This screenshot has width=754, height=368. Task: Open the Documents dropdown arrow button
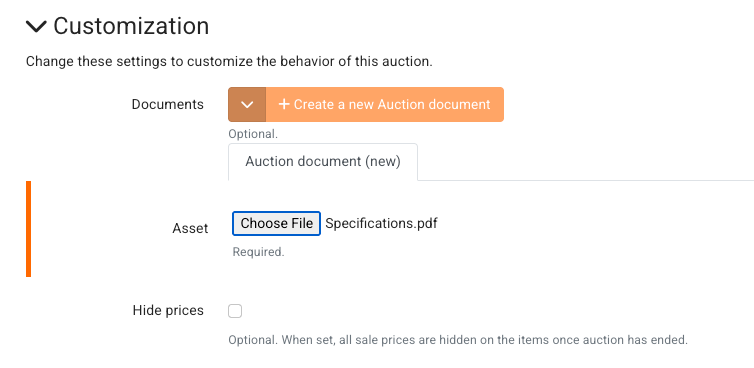(247, 104)
